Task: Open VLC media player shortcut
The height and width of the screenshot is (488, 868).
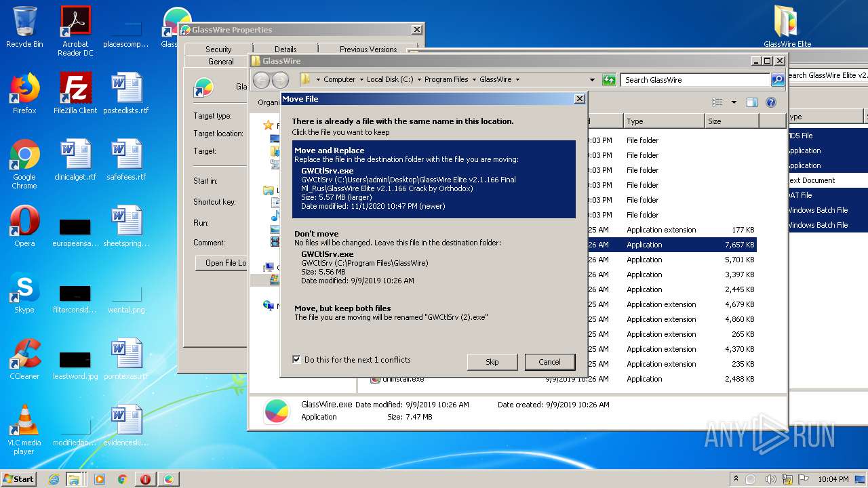Action: click(24, 430)
